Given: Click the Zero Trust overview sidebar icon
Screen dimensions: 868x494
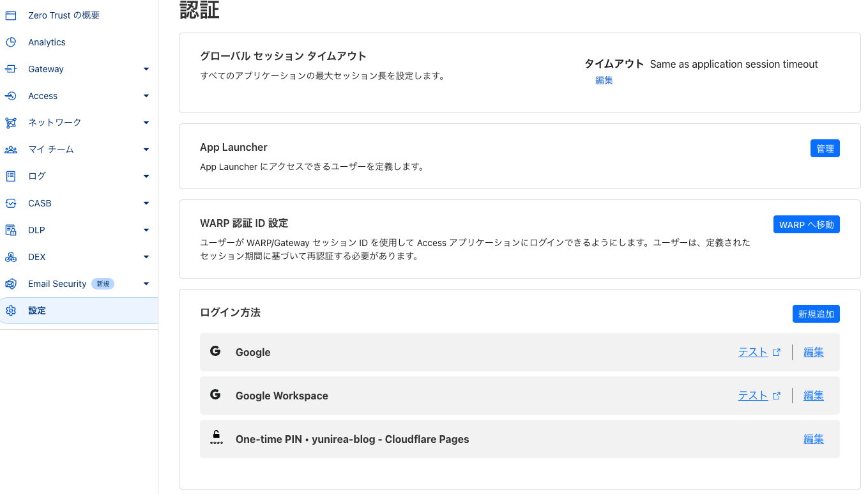Looking at the screenshot, I should (11, 15).
